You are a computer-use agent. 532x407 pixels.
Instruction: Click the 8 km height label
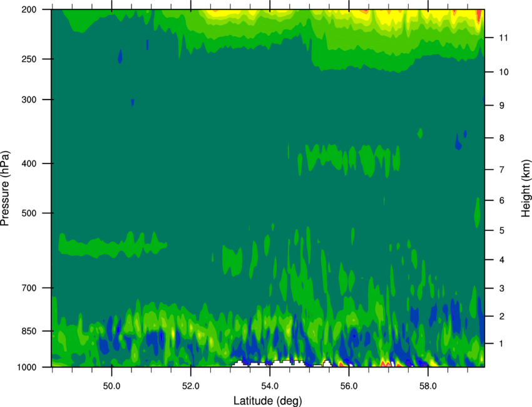(501, 138)
